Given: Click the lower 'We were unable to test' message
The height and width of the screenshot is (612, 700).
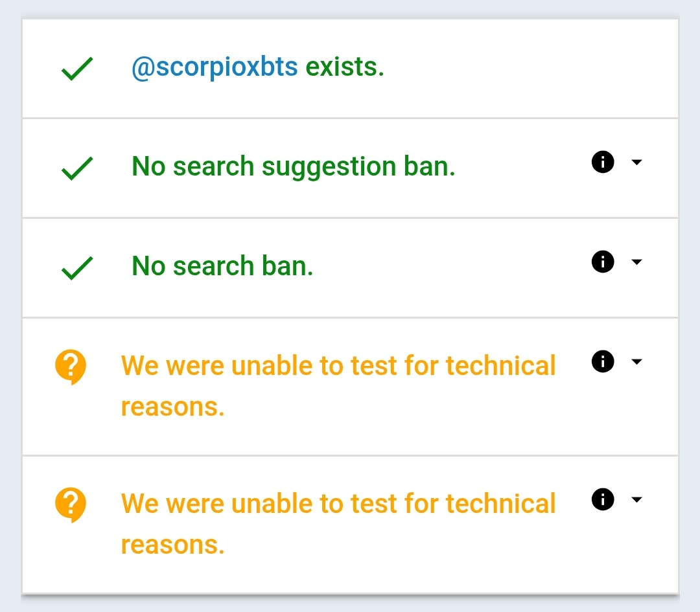Looking at the screenshot, I should (338, 504).
